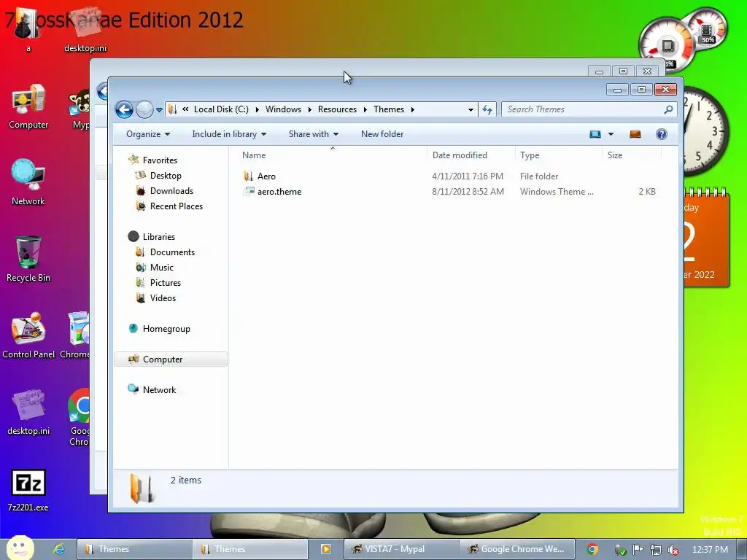Create a New folder
The image size is (747, 560).
(382, 134)
